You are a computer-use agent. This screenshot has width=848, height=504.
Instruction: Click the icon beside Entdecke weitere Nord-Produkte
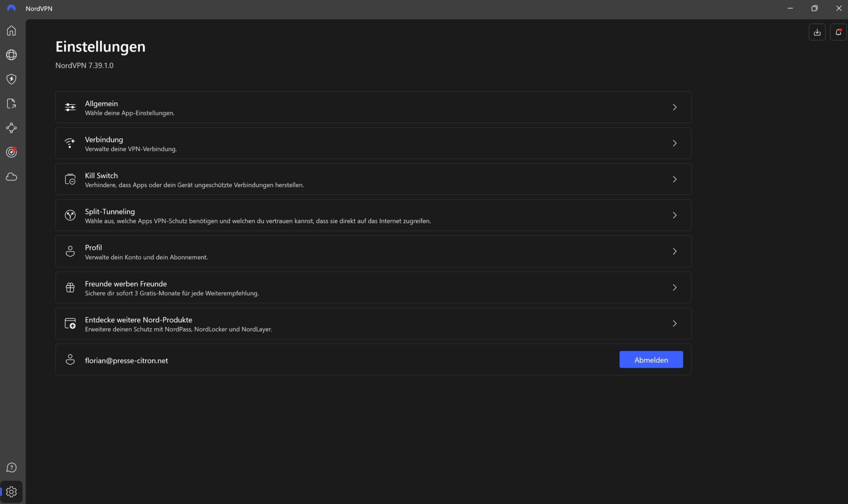click(x=70, y=323)
